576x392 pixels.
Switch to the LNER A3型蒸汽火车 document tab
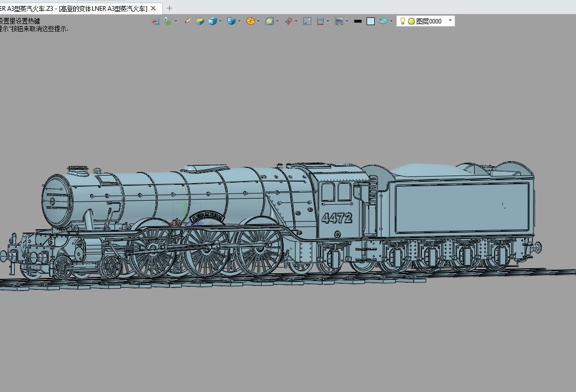[77, 8]
